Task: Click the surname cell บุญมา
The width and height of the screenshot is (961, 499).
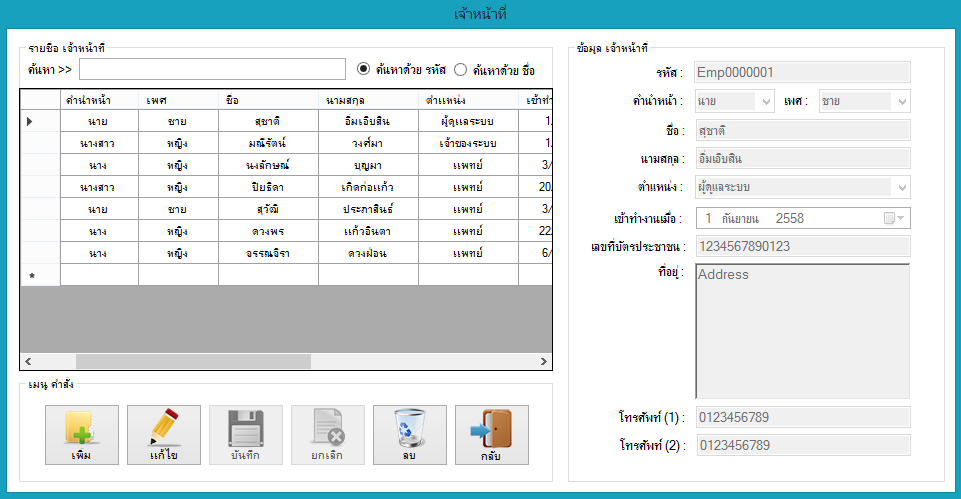Action: (368, 166)
